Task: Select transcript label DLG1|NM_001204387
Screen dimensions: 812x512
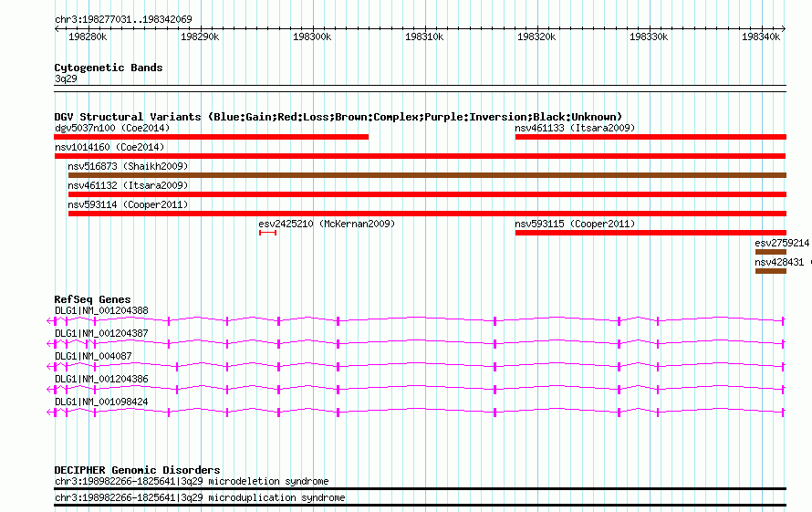Action: tap(101, 334)
